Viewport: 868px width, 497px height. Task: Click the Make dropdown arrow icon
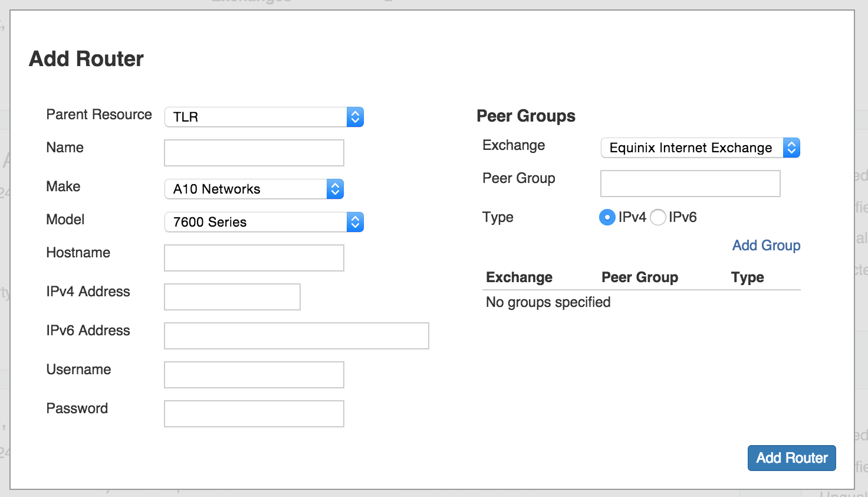point(335,189)
